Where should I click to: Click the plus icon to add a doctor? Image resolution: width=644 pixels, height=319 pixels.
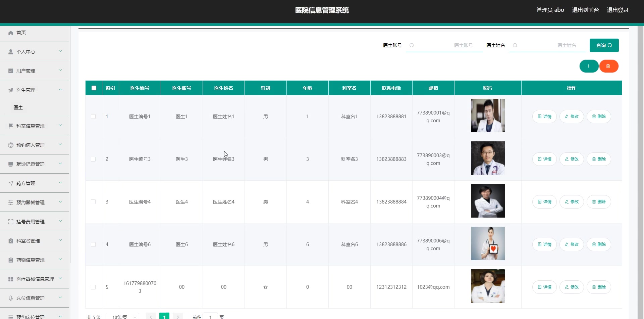[589, 66]
